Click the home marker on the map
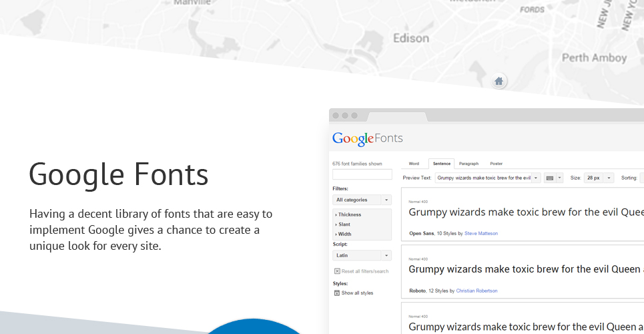Image resolution: width=644 pixels, height=334 pixels. pos(499,81)
